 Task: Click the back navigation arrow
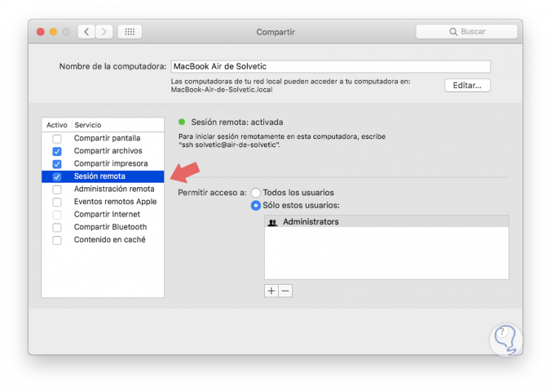click(87, 32)
